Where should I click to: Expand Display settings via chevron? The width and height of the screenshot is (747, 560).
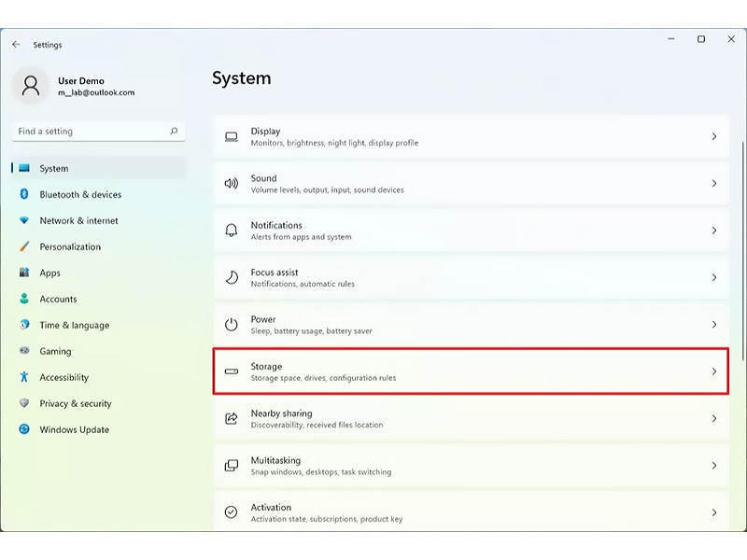pos(714,136)
